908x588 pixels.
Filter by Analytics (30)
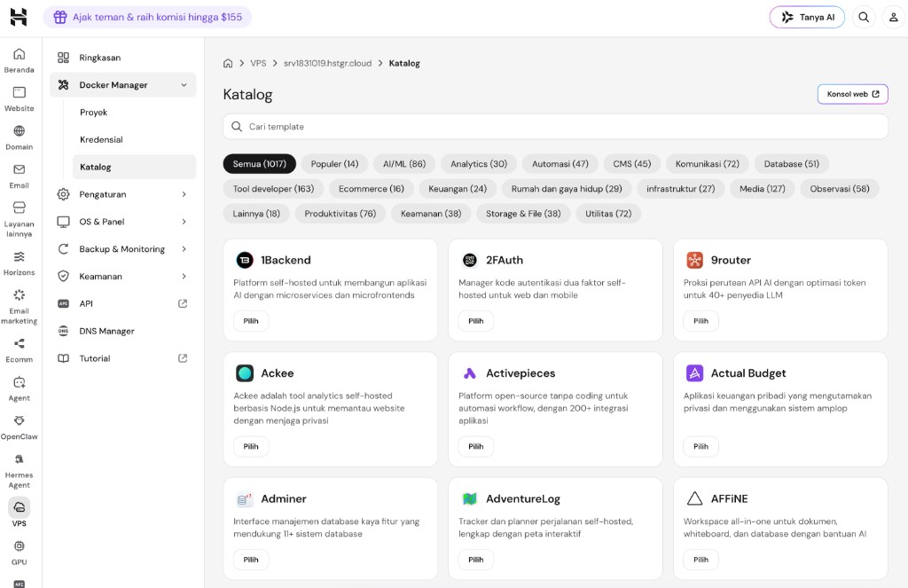pyautogui.click(x=479, y=164)
